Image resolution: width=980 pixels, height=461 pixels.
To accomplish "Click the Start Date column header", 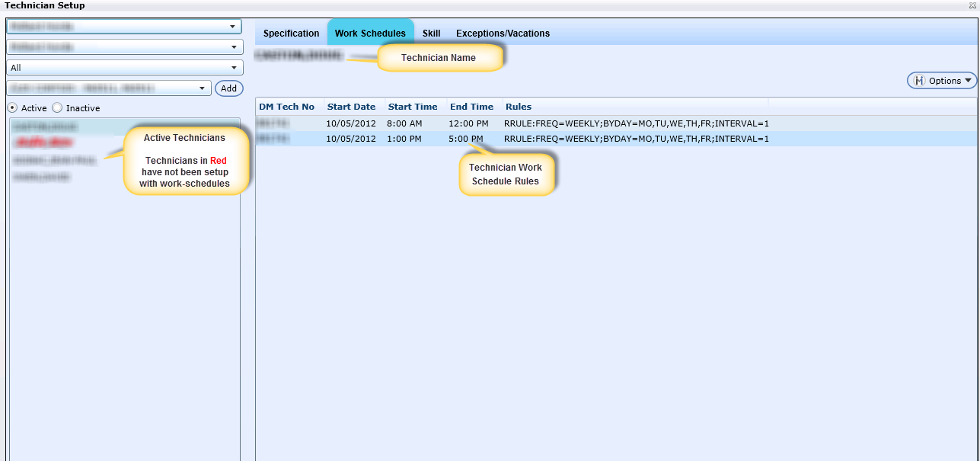I will (351, 107).
